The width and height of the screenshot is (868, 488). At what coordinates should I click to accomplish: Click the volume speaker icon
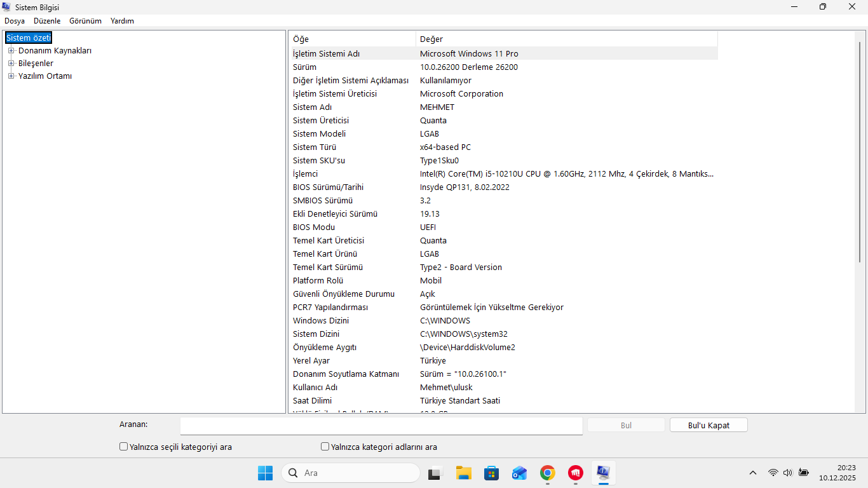tap(788, 473)
